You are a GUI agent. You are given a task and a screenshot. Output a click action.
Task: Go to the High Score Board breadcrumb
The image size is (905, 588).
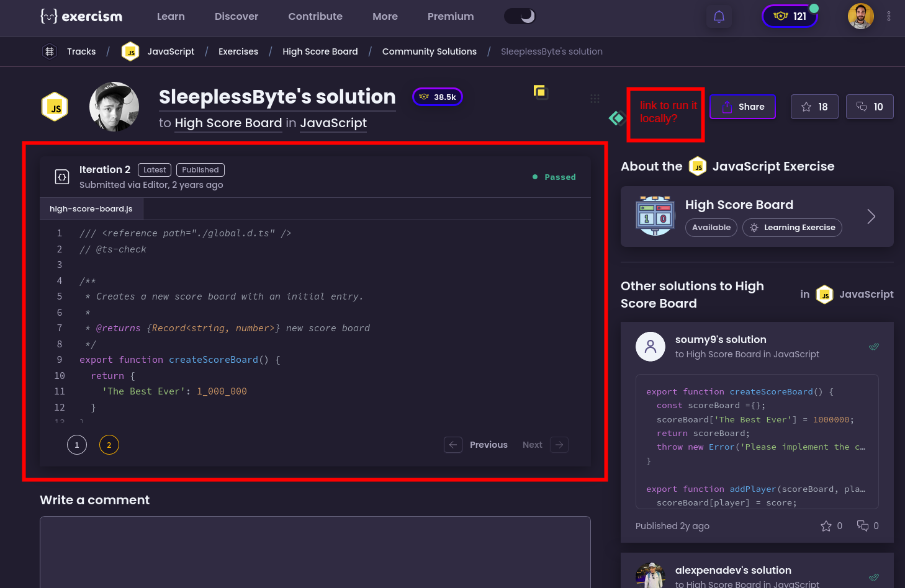320,51
